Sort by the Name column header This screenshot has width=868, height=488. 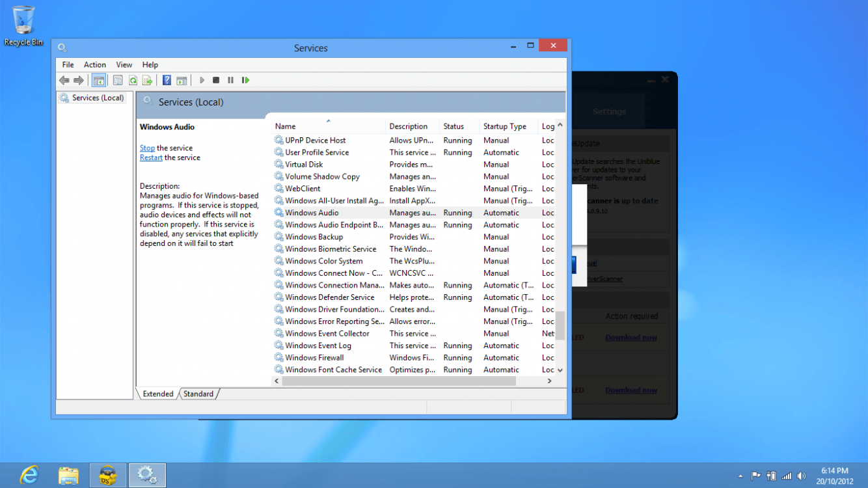point(329,126)
